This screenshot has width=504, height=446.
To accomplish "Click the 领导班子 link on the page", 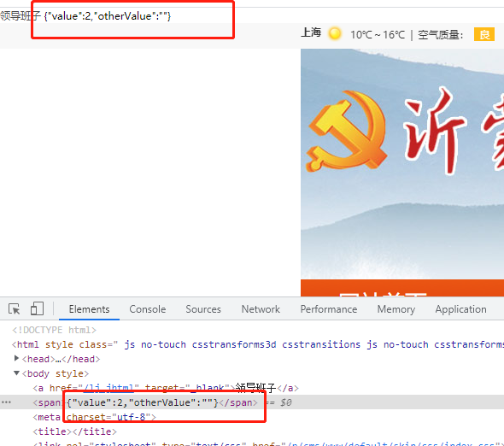I will 20,15.
